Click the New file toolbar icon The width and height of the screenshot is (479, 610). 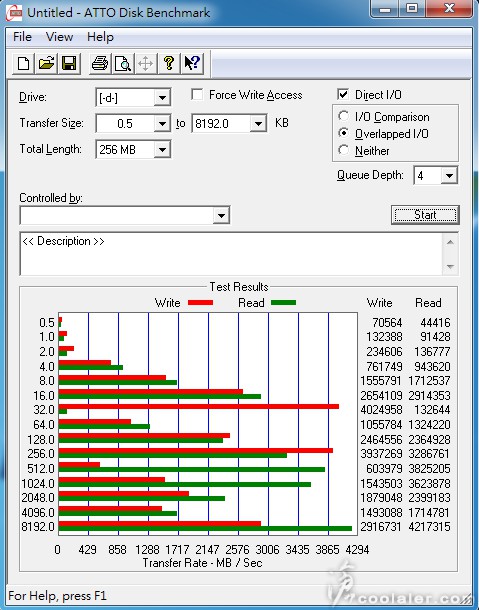point(23,63)
